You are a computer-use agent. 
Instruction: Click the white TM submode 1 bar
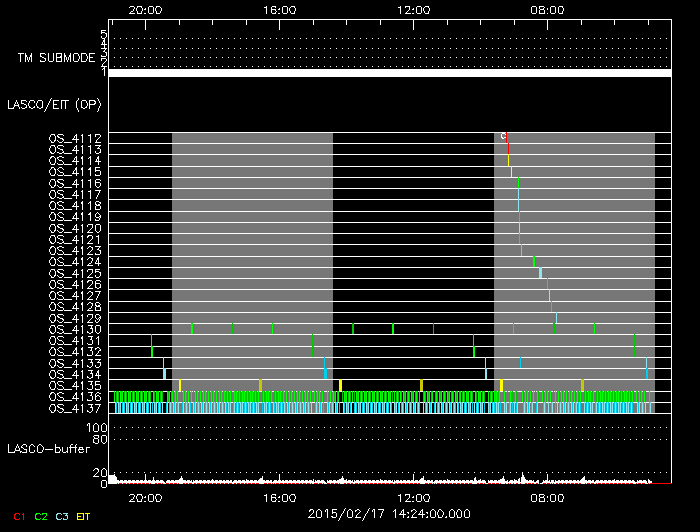tap(389, 73)
